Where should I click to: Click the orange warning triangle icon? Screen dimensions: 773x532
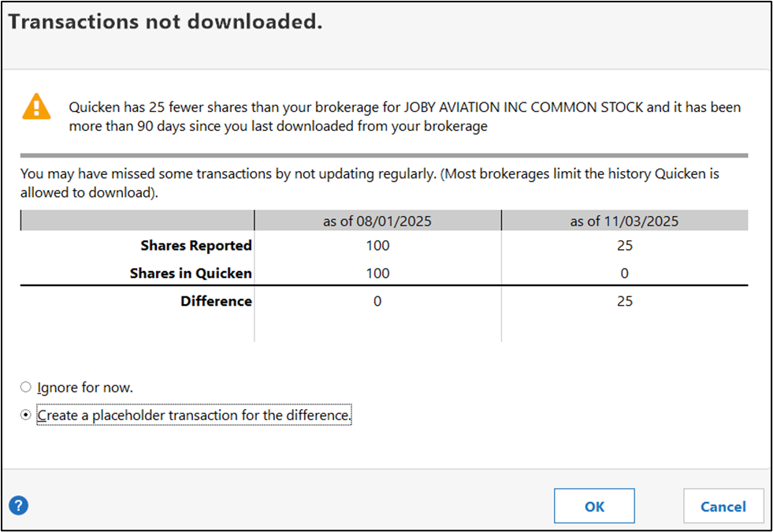36,107
